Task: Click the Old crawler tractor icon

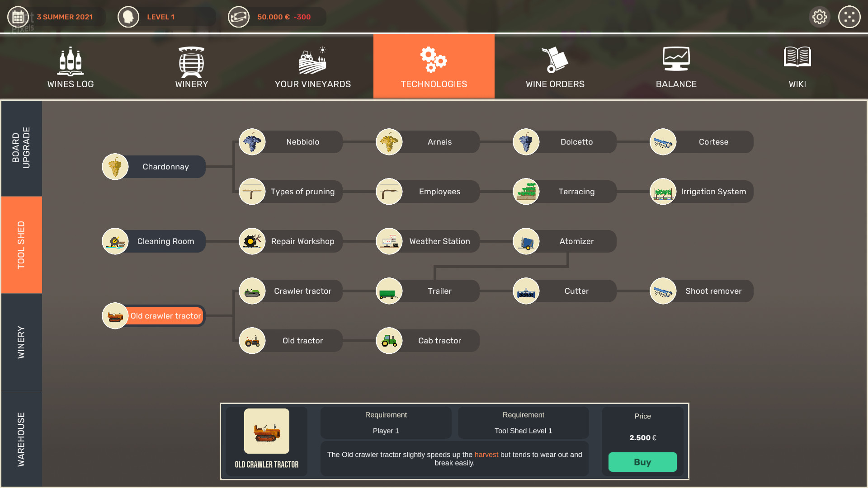Action: [x=114, y=316]
